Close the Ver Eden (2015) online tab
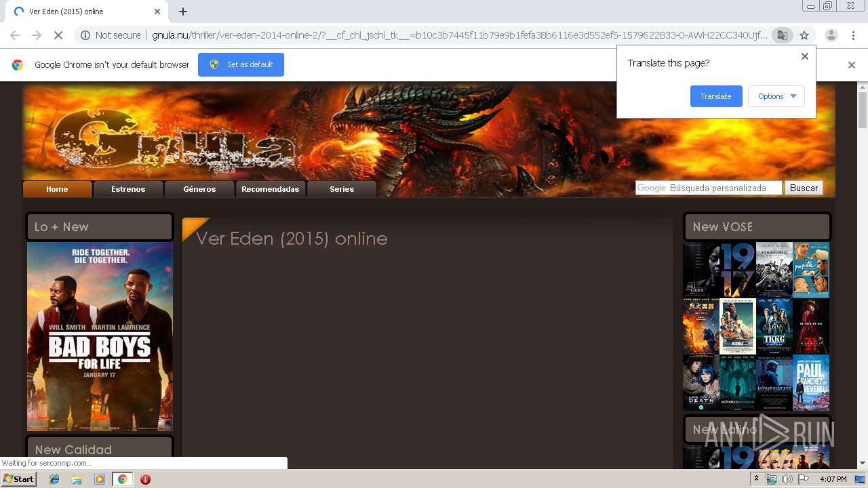 157,12
